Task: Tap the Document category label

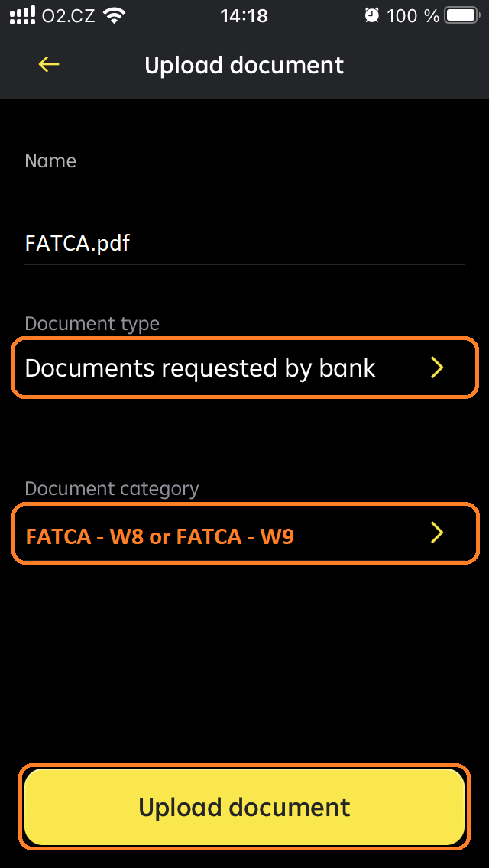Action: pos(112,489)
